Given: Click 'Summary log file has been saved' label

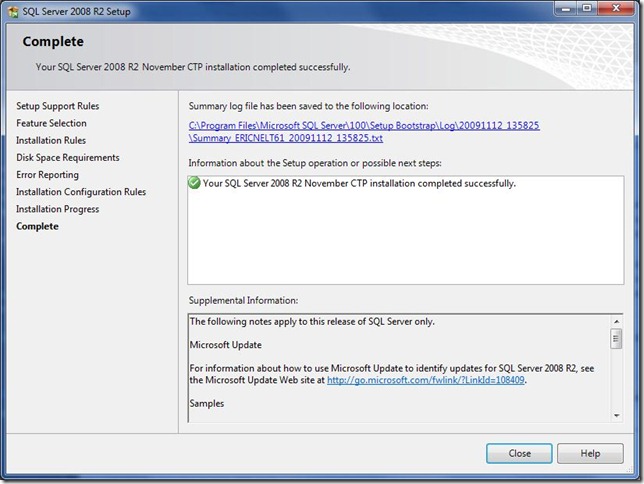Looking at the screenshot, I should pyautogui.click(x=308, y=106).
